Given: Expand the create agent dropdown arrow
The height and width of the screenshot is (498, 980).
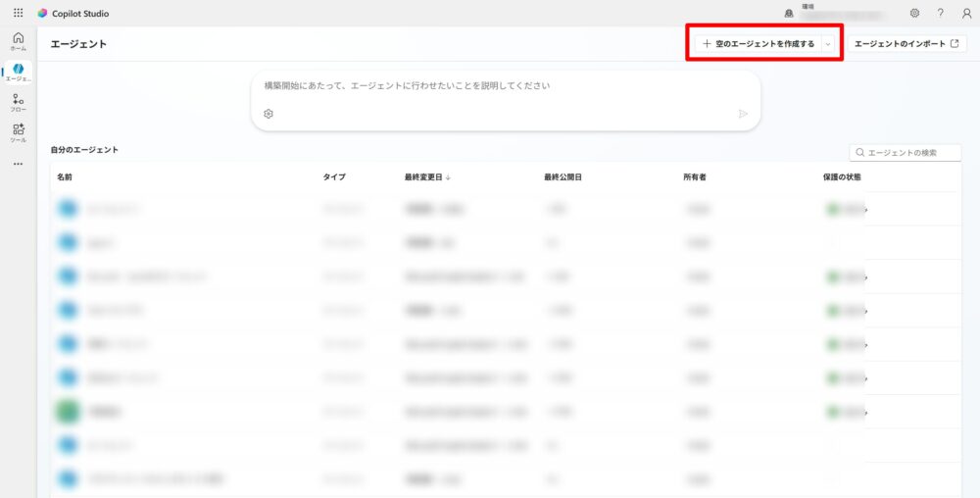Looking at the screenshot, I should pyautogui.click(x=828, y=44).
